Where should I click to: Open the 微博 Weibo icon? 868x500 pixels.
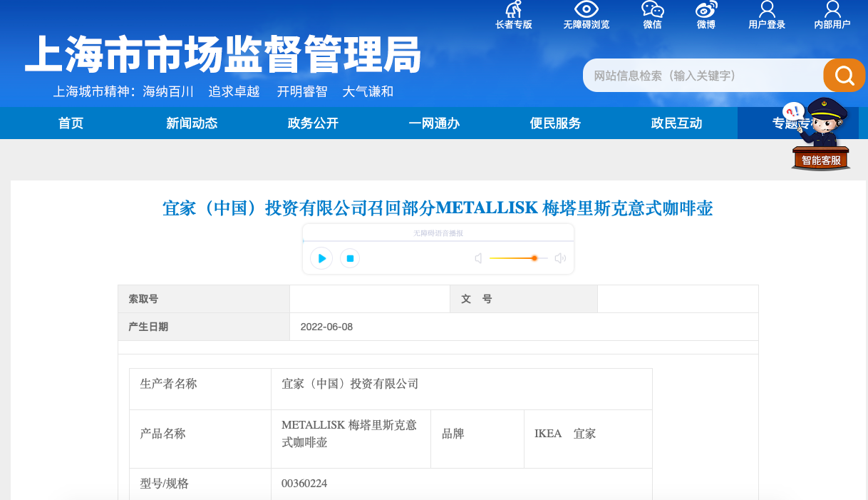(706, 9)
